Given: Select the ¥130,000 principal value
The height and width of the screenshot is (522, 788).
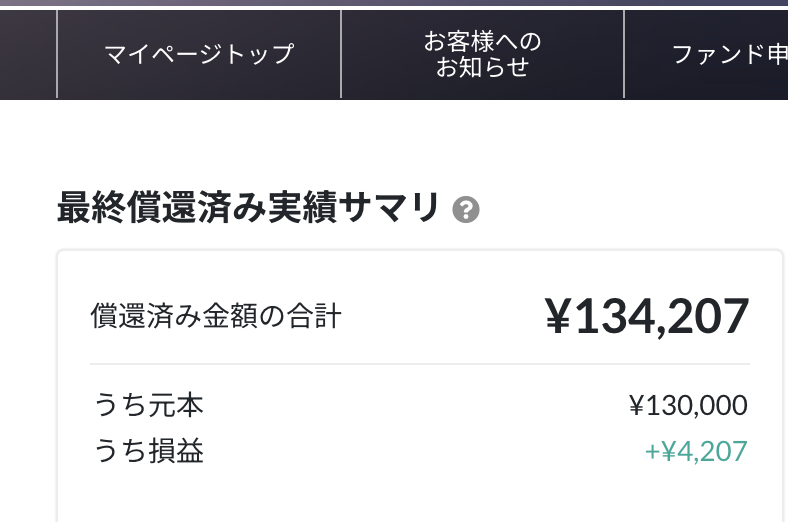Looking at the screenshot, I should tap(688, 405).
